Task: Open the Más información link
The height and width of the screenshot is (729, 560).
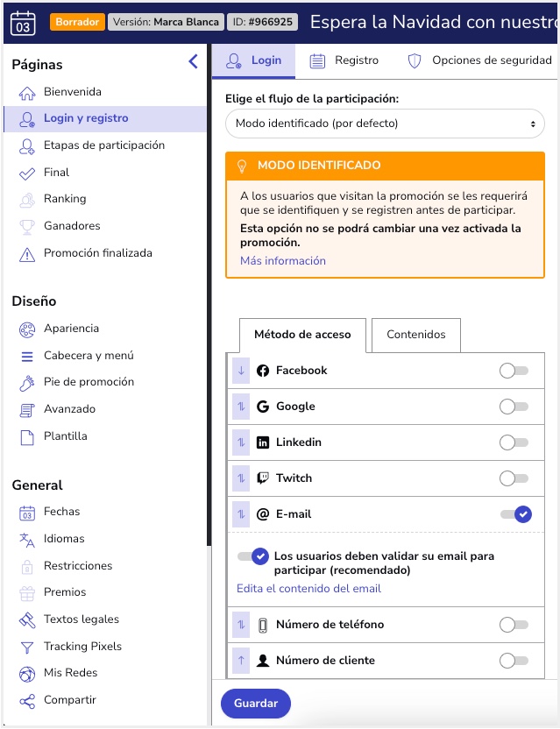Action: [x=283, y=261]
